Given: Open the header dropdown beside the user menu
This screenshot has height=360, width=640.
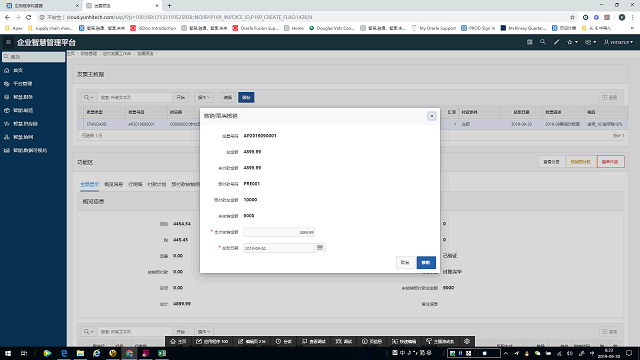Looking at the screenshot, I should (591, 42).
